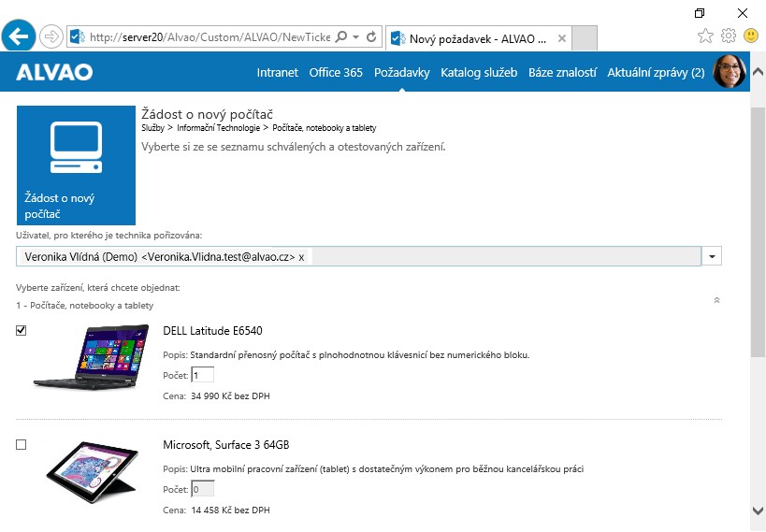The width and height of the screenshot is (766, 532).
Task: Open a new blank browser tab
Action: [585, 38]
